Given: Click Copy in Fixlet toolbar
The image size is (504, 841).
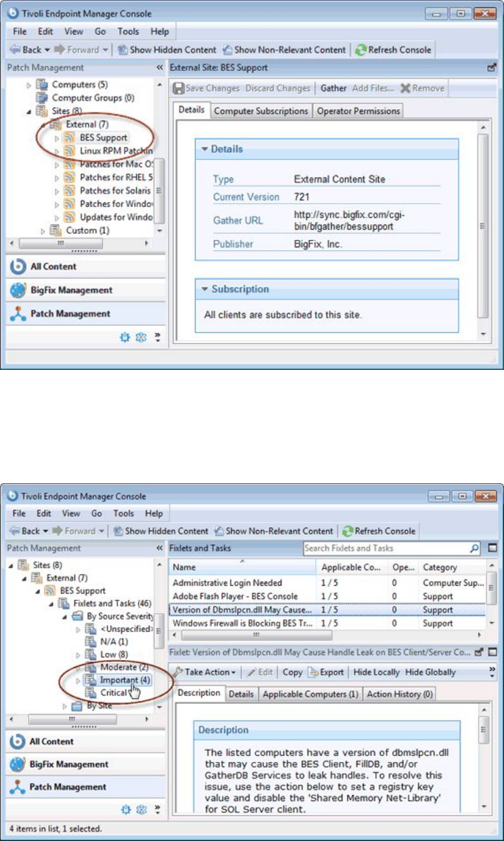Looking at the screenshot, I should (x=292, y=672).
